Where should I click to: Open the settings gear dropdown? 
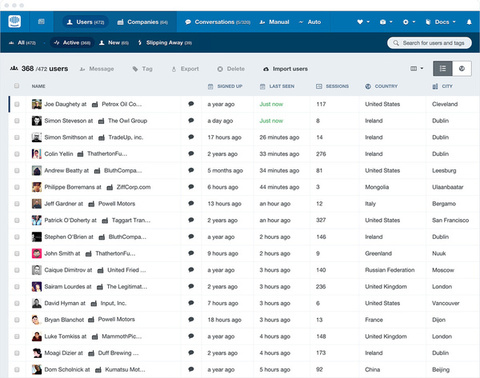coord(409,22)
